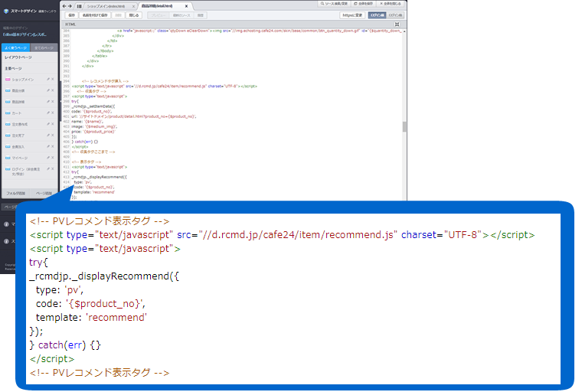Expand the HTML editor to fullscreen

point(397,24)
